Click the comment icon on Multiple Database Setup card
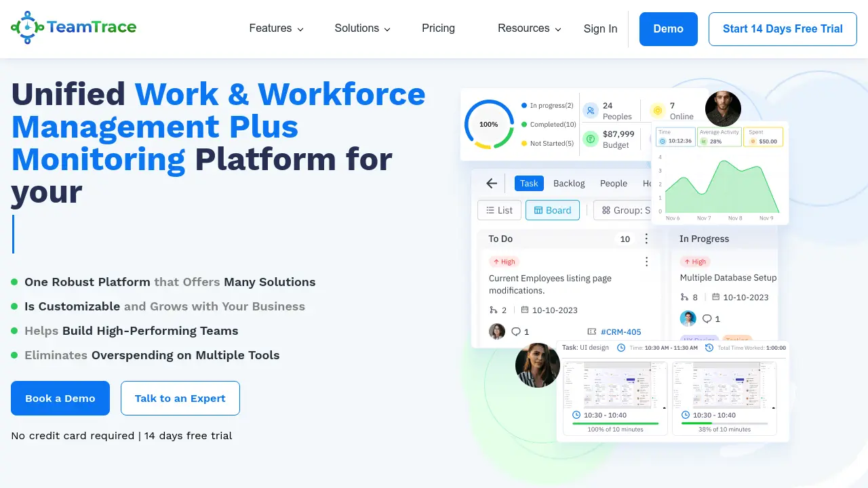This screenshot has height=488, width=868. [707, 319]
